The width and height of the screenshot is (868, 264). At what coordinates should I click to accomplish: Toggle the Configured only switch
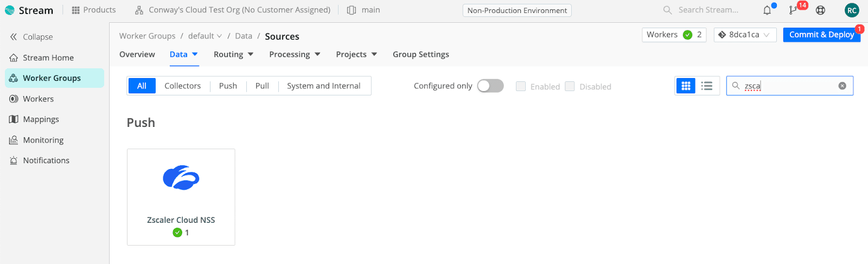490,86
